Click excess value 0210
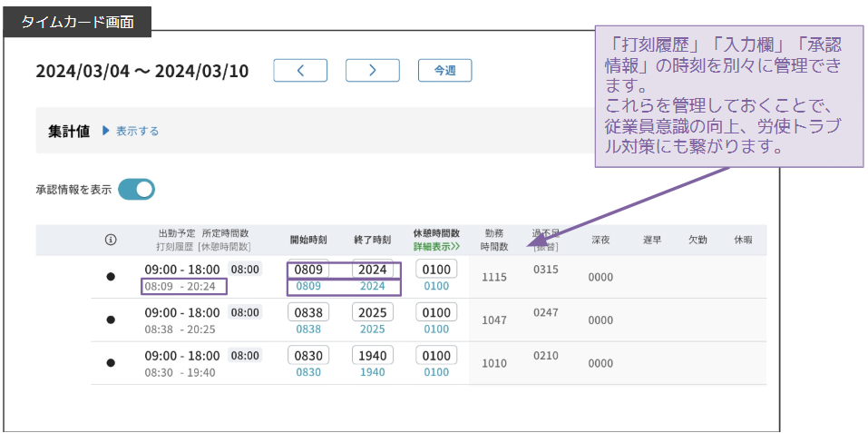868x433 pixels. [x=546, y=356]
